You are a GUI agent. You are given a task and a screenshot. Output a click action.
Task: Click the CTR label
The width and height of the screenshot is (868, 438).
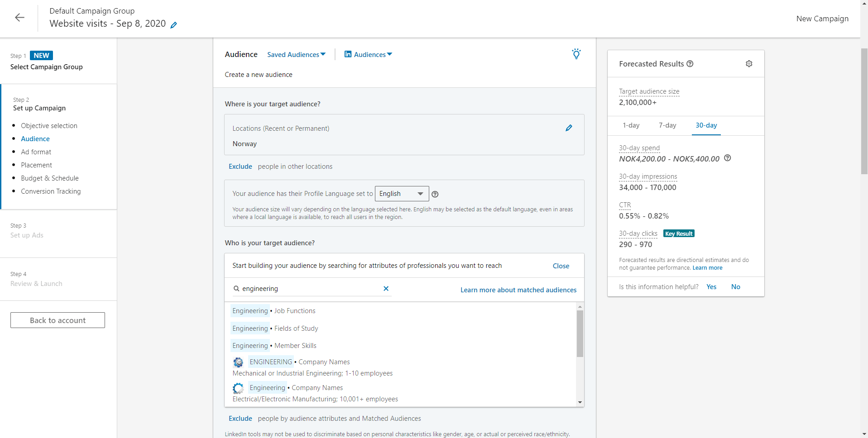(625, 205)
